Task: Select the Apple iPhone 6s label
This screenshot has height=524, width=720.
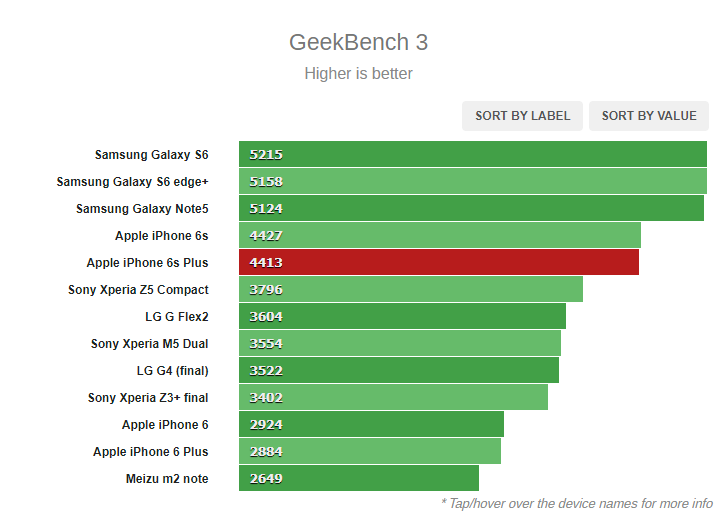Action: [x=162, y=236]
